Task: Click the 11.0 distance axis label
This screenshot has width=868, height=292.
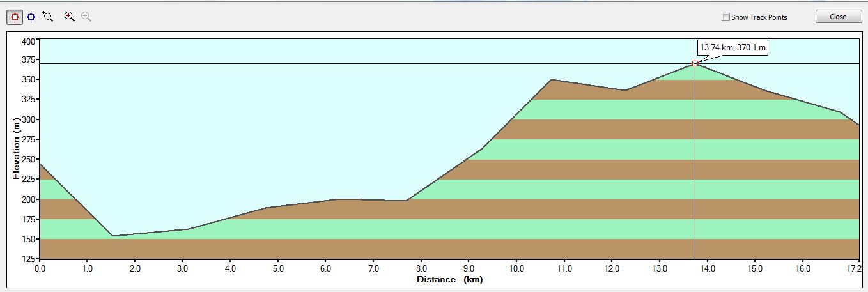Action: coord(564,269)
